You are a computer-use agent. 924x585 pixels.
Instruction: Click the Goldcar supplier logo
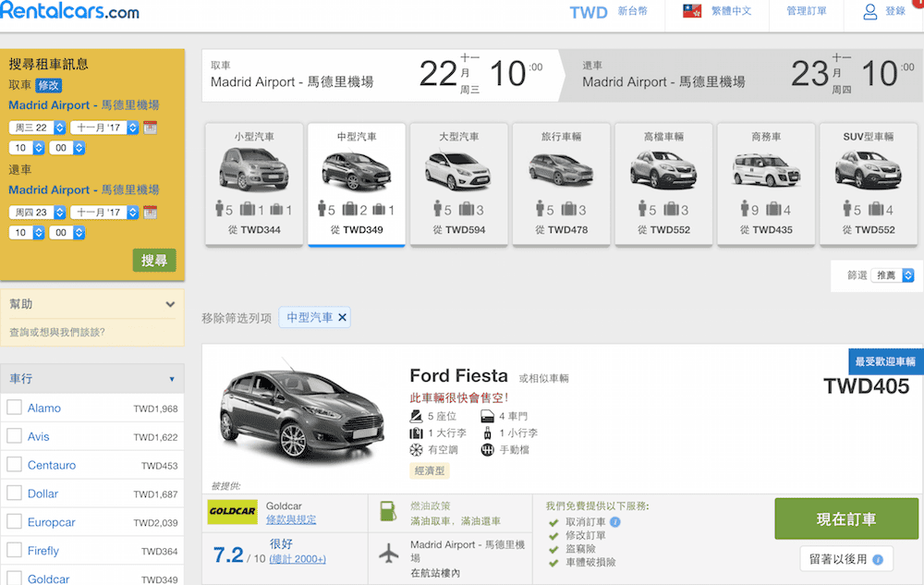tap(232, 511)
